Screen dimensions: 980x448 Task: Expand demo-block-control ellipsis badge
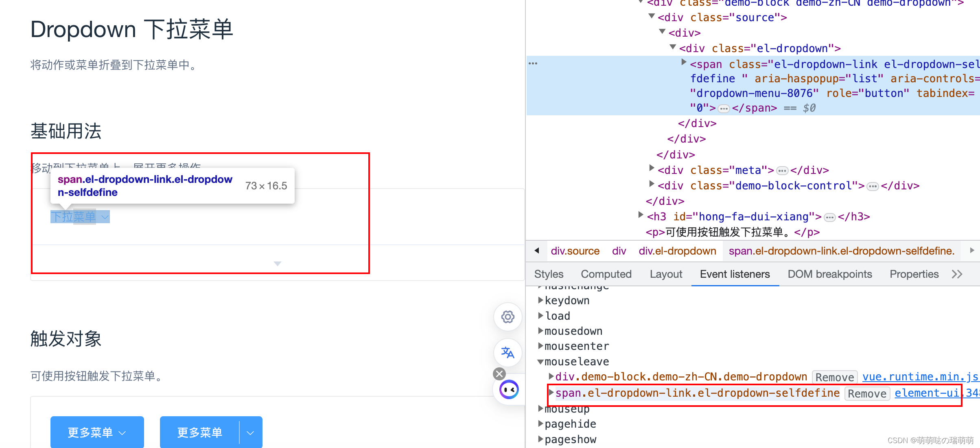pyautogui.click(x=873, y=187)
